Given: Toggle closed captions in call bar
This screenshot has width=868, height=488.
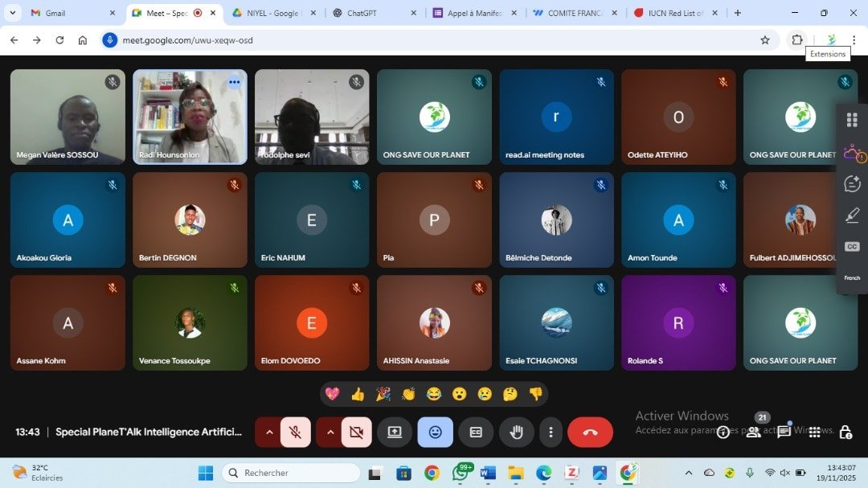Looking at the screenshot, I should (476, 433).
